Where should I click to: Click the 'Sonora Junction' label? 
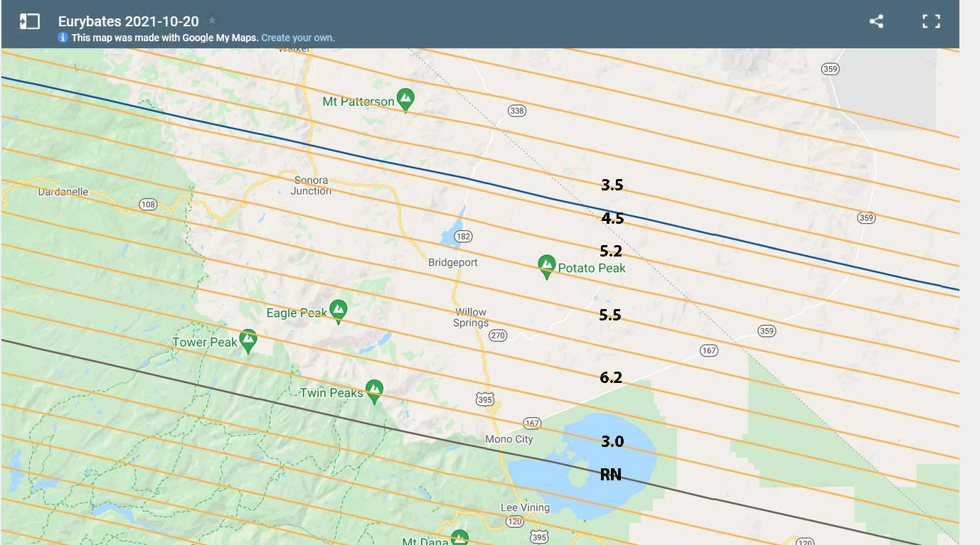[x=311, y=185]
